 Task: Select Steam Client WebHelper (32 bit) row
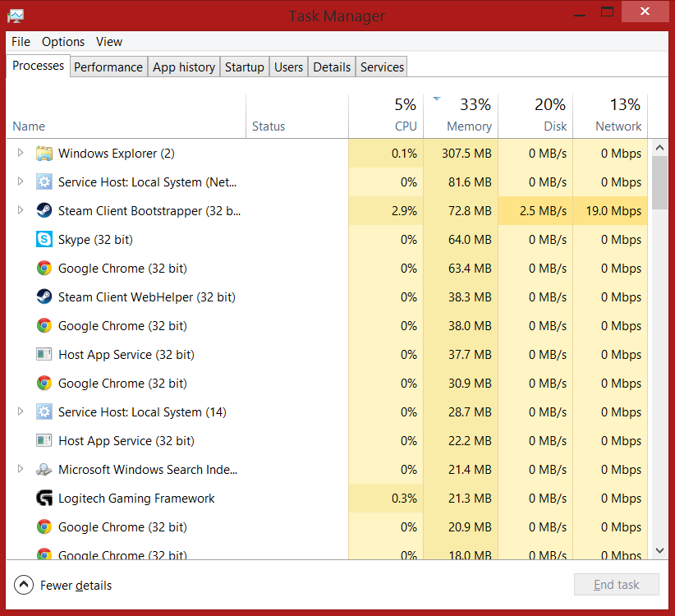pos(327,297)
